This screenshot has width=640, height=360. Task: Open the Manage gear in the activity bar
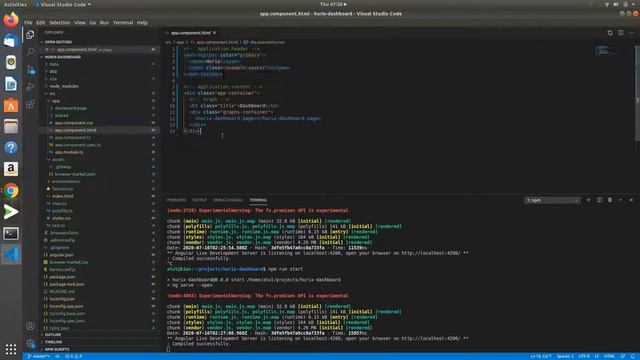point(30,343)
